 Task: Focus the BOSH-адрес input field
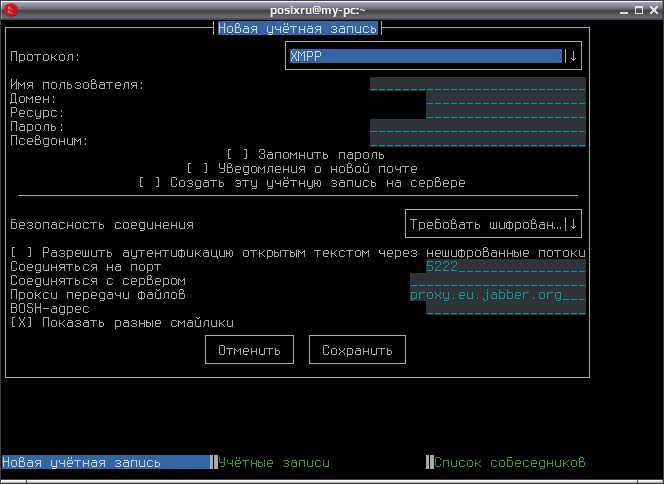tap(506, 308)
